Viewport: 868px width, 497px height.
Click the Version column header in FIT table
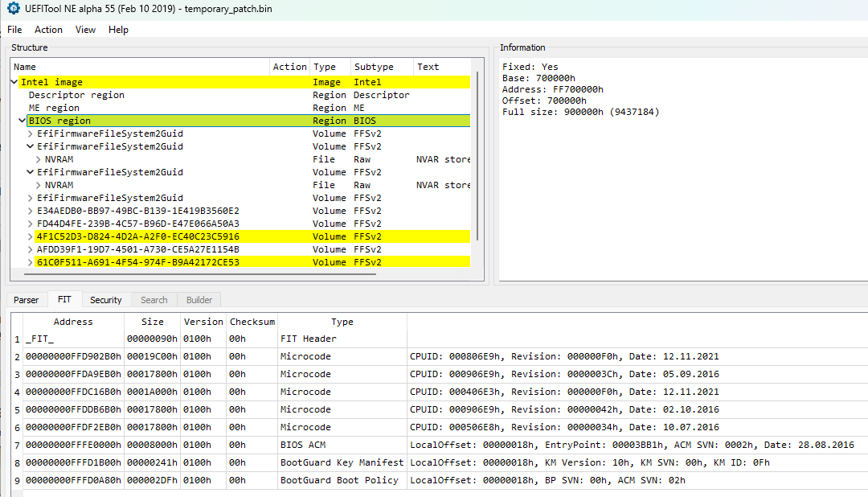(x=203, y=322)
